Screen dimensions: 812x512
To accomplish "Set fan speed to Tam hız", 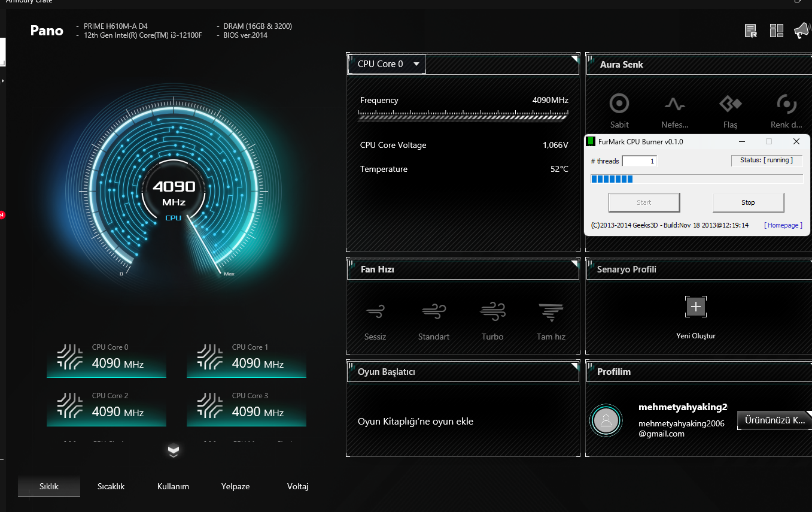I will [551, 322].
